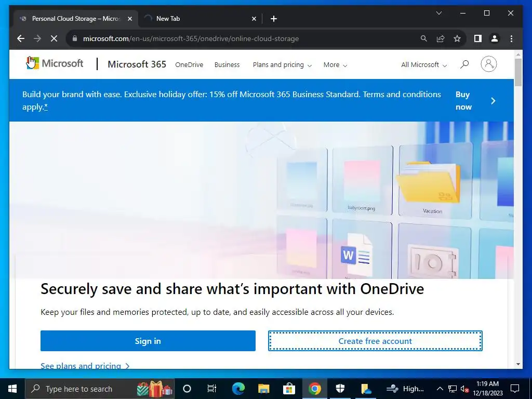532x399 pixels.
Task: Switch to Personal Cloud Storage tab
Action: coord(76,19)
